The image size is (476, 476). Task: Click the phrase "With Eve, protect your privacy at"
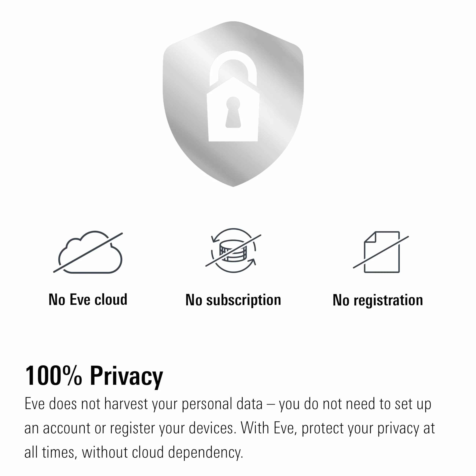pyautogui.click(x=338, y=428)
